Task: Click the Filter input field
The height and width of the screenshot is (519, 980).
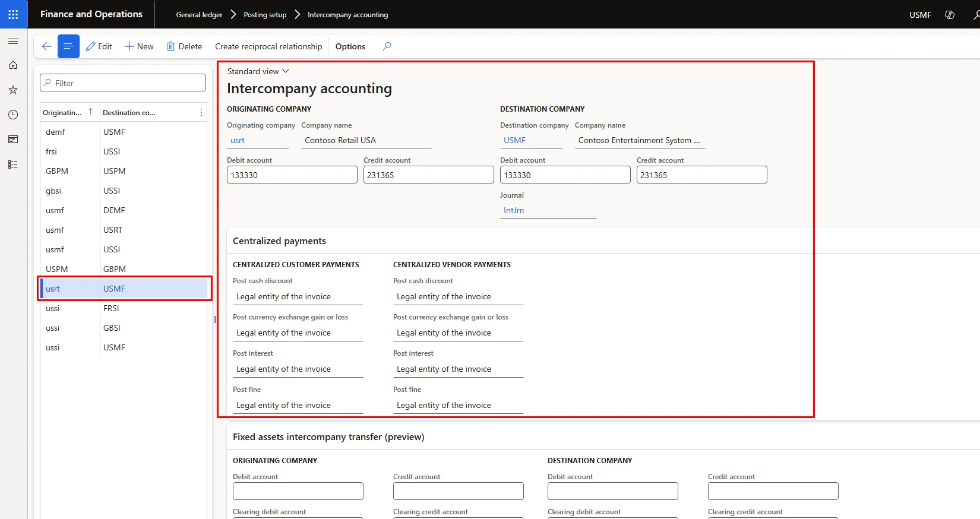Action: [x=123, y=83]
